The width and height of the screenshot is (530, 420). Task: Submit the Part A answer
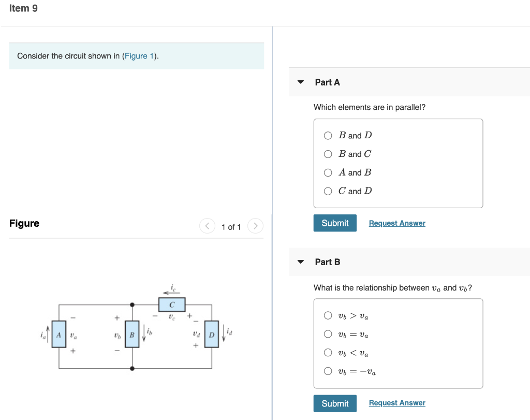(x=334, y=223)
